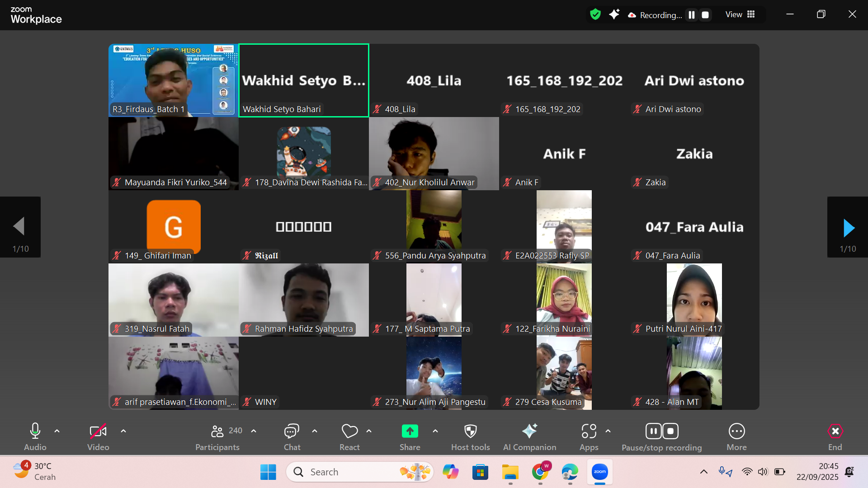The image size is (868, 488).
Task: Open the View layout menu
Action: pos(740,14)
